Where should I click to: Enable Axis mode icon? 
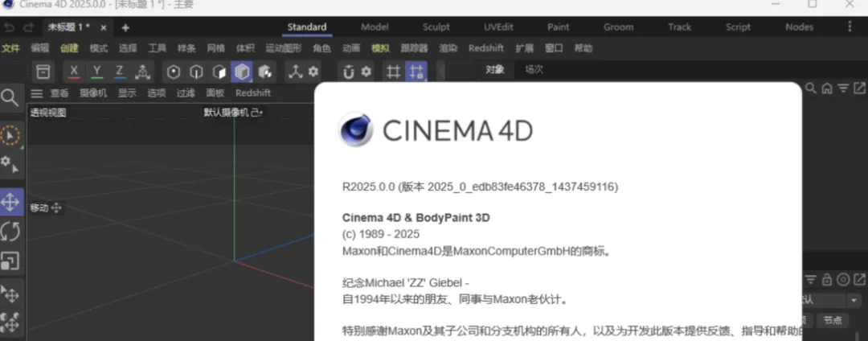pos(296,72)
